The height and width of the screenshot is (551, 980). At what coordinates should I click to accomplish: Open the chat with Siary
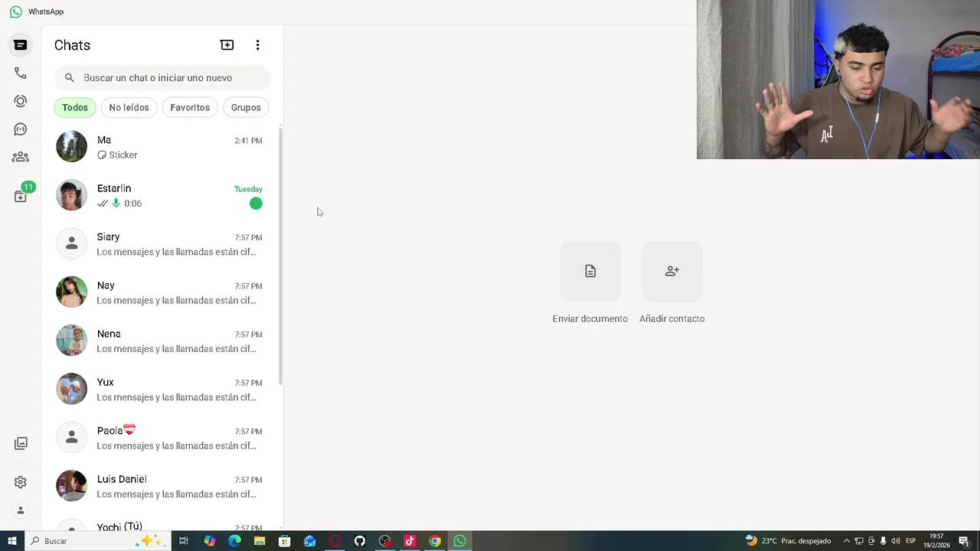[x=159, y=244]
